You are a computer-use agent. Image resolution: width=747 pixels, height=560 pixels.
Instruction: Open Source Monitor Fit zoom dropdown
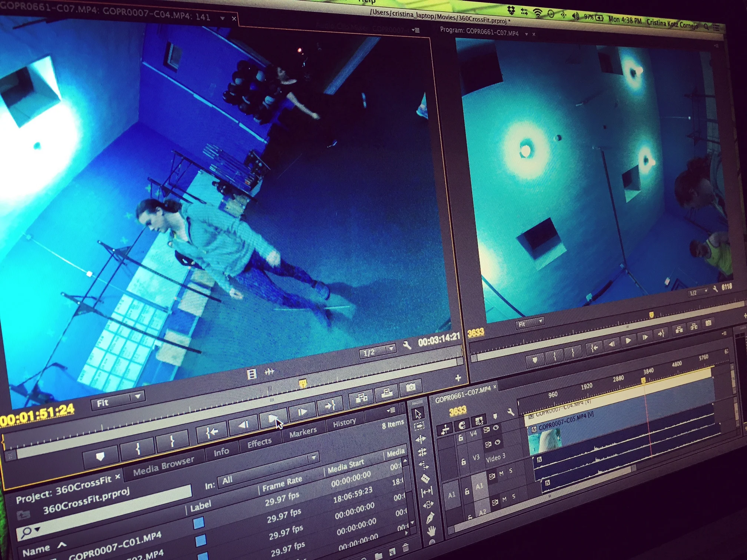(x=118, y=400)
